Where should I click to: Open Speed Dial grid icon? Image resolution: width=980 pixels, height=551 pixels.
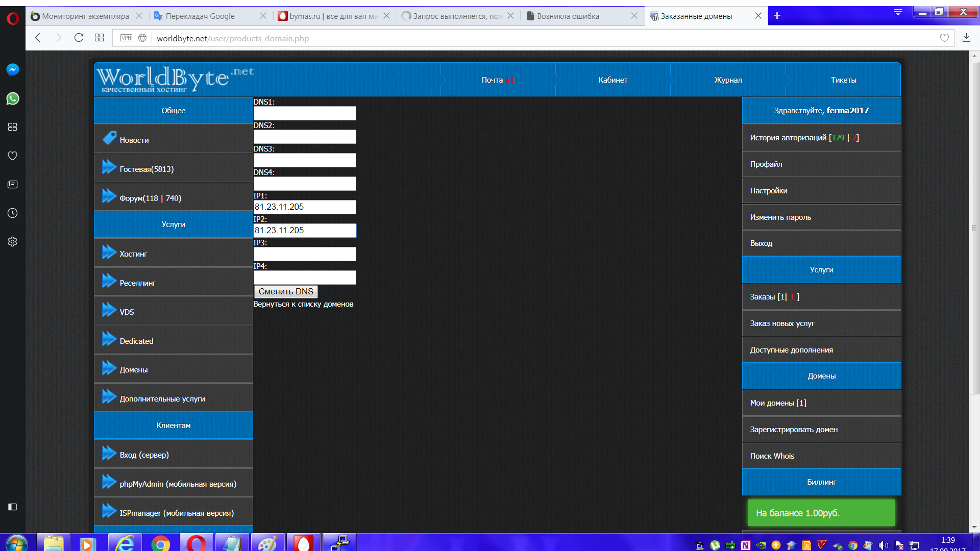[x=99, y=38]
